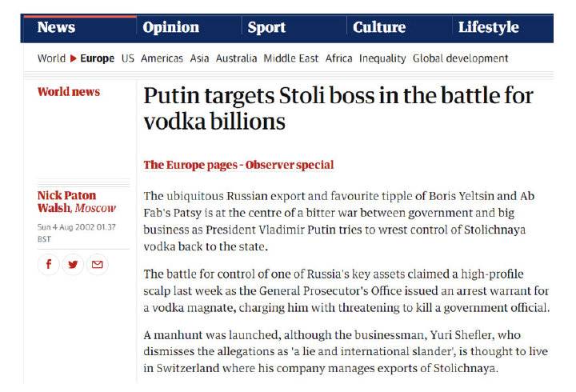Click the red arrow beside World

[73, 58]
